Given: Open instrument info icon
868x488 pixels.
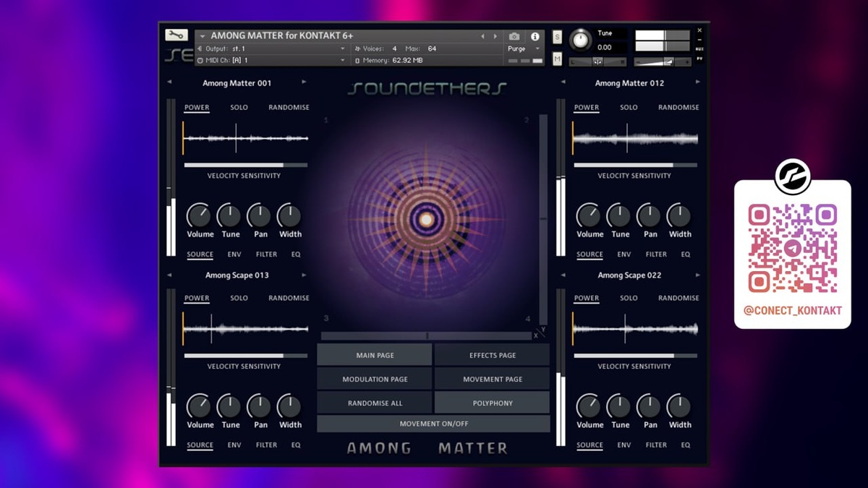Looking at the screenshot, I should tap(535, 36).
